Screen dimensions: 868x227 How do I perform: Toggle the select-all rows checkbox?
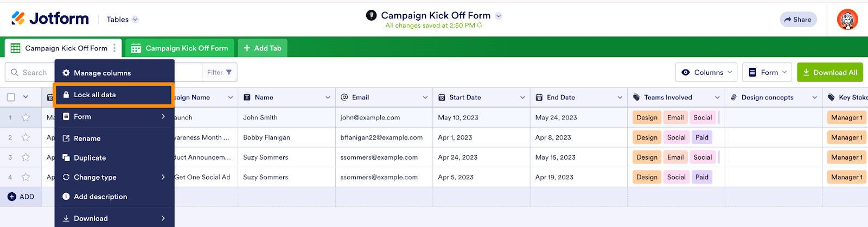click(x=11, y=97)
